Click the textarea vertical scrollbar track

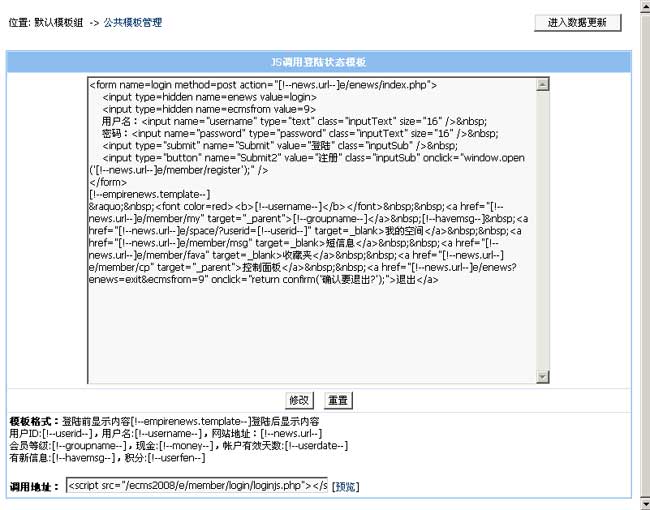click(x=543, y=230)
